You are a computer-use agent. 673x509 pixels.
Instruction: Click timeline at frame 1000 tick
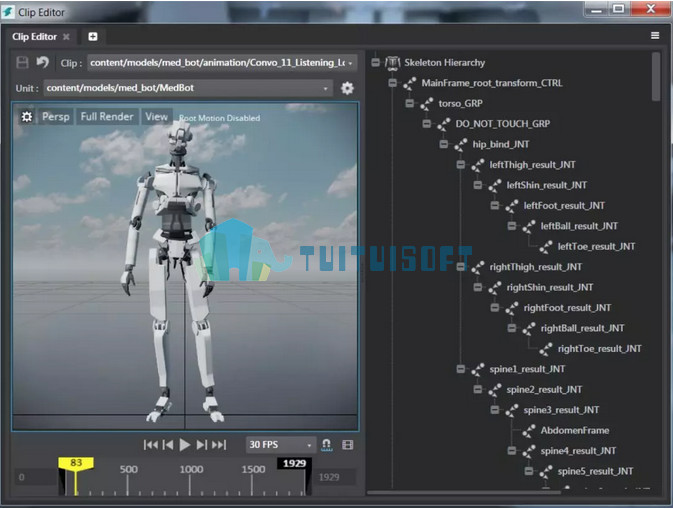(x=191, y=483)
